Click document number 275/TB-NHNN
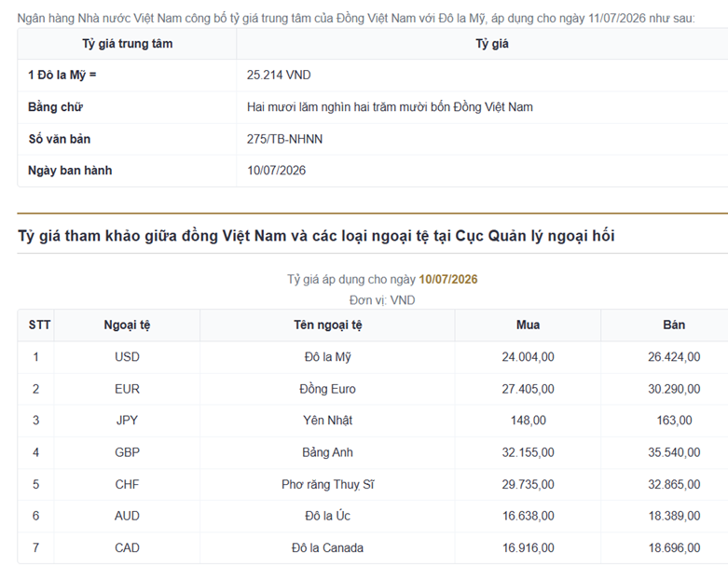Viewport: 728px width, 567px height. pos(284,139)
